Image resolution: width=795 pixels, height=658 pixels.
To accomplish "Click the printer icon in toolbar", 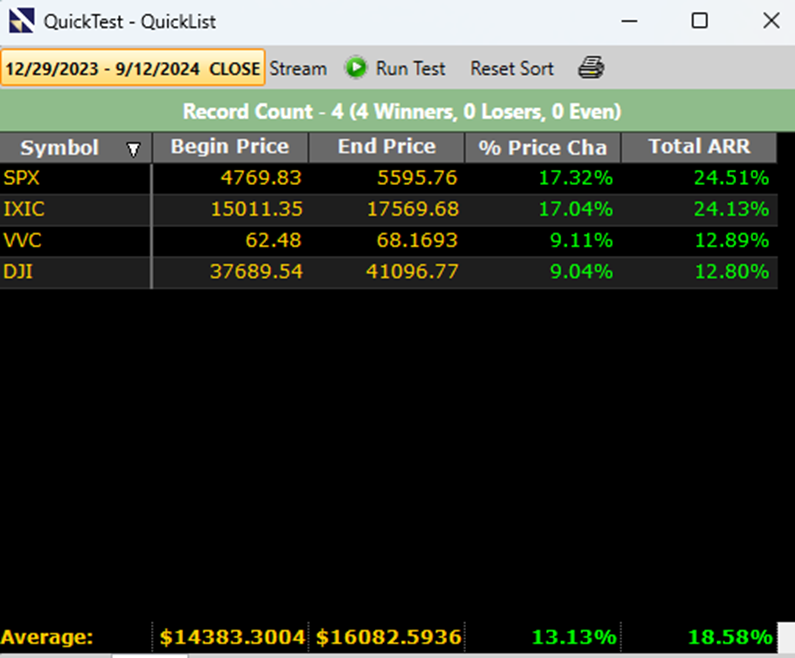I will [x=591, y=68].
